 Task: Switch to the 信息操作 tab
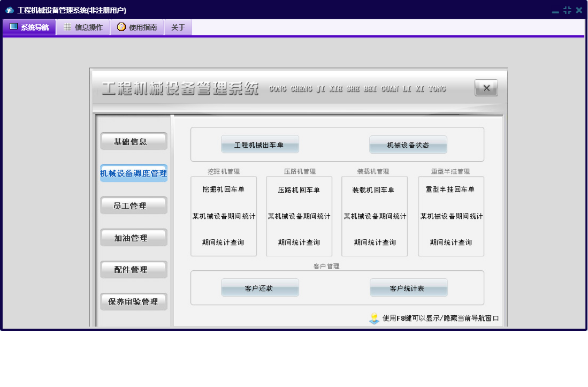coord(83,27)
